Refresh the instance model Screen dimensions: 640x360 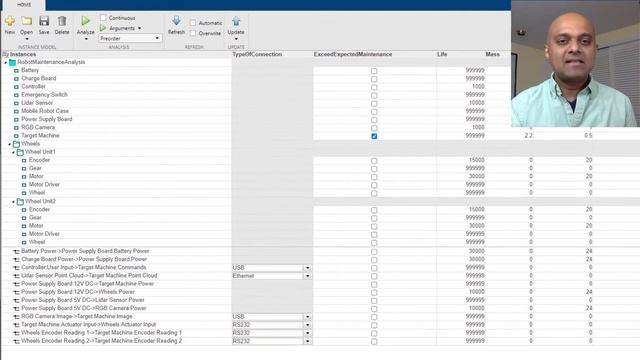176,21
